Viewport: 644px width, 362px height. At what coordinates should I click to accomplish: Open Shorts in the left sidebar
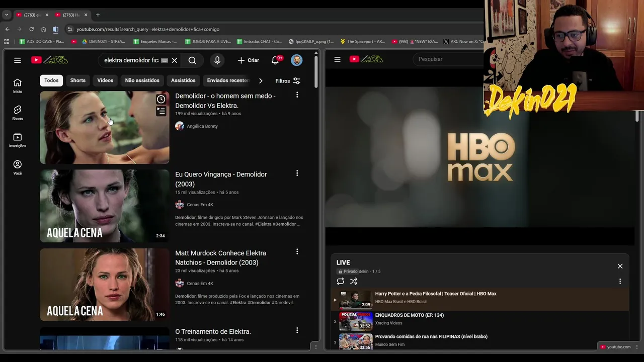coord(18,113)
